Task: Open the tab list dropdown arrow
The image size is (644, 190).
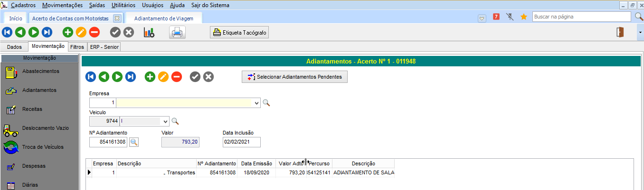Action: pos(482,18)
